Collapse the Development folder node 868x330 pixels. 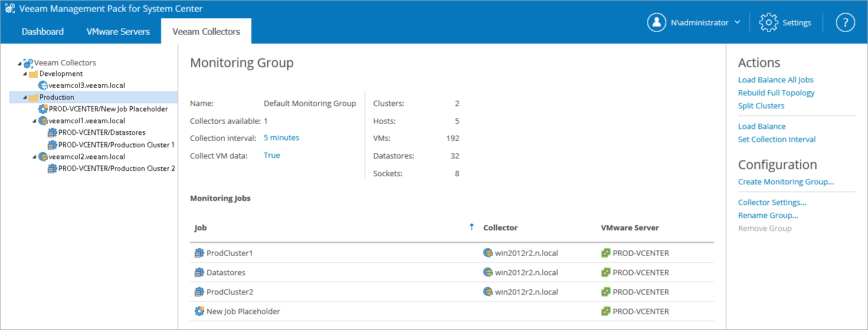pos(25,74)
